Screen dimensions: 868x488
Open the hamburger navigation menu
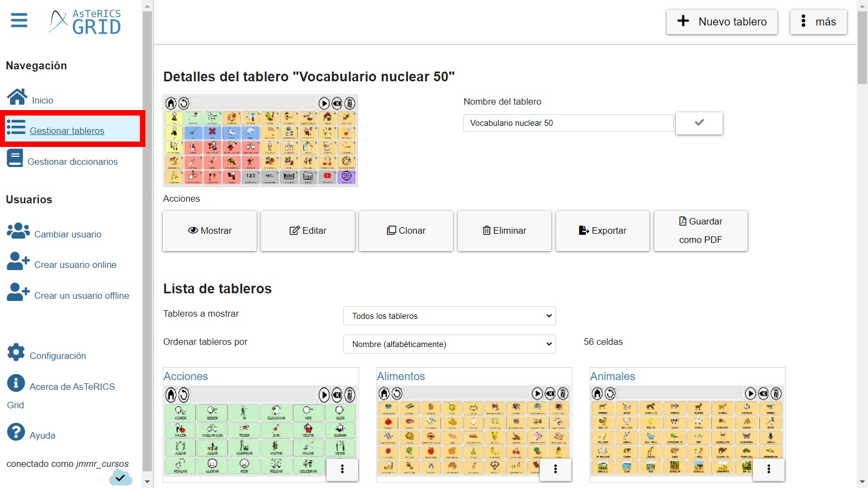pos(18,20)
